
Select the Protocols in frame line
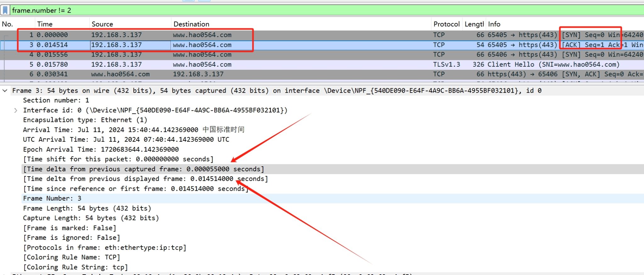(x=105, y=248)
